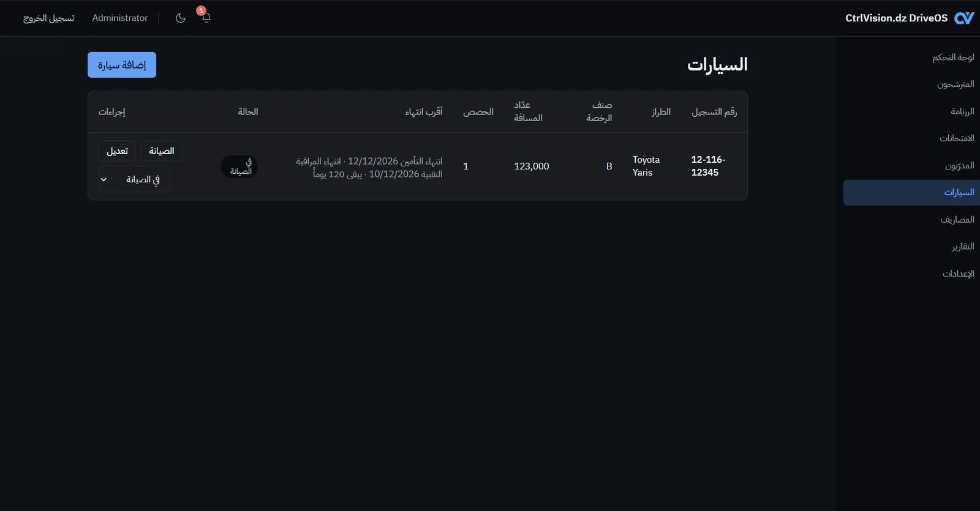This screenshot has height=511, width=980.
Task: Click the Administrator user label
Action: click(x=120, y=18)
